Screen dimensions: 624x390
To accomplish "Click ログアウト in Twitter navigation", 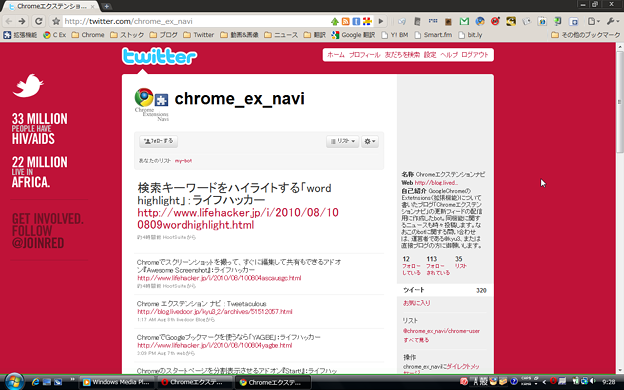I will pos(475,55).
